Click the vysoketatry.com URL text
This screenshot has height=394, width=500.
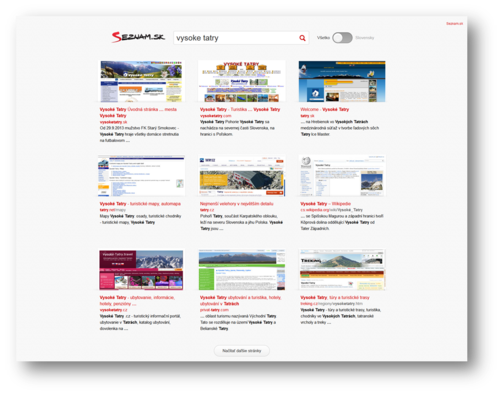tap(216, 116)
